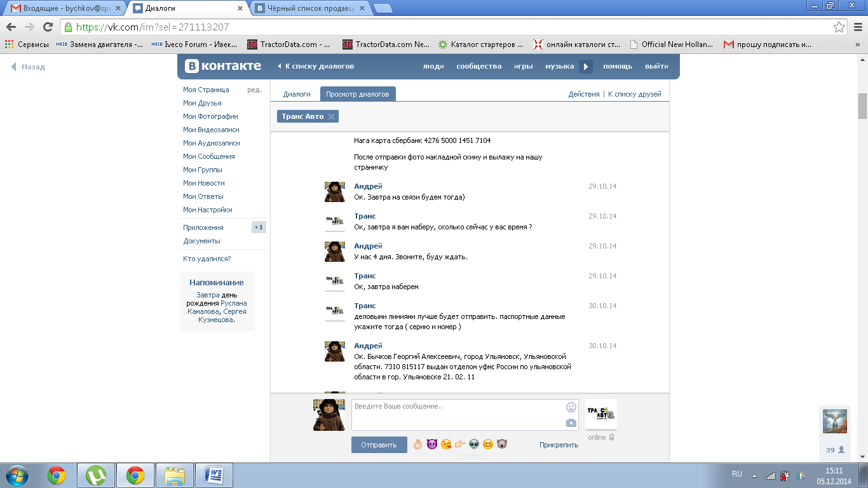Insert the purple devil emoji
The image size is (868, 488).
tap(432, 444)
